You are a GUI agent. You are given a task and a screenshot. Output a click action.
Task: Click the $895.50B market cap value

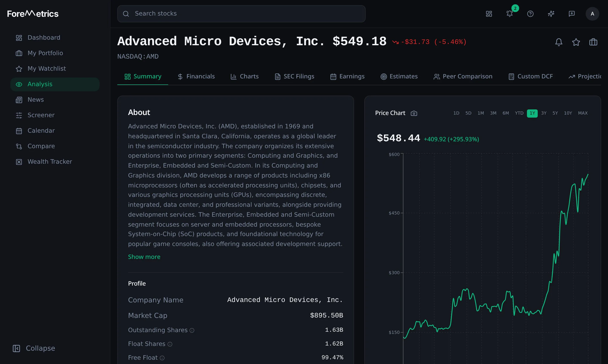click(326, 316)
